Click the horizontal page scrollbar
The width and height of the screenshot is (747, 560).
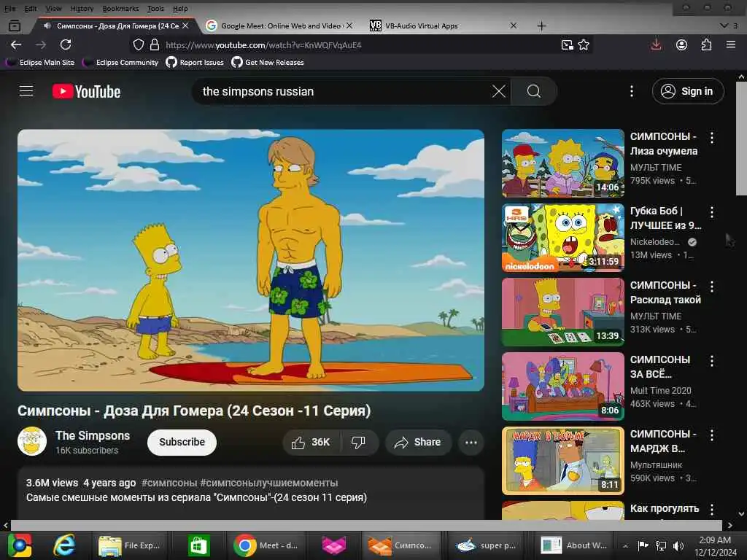(x=367, y=525)
